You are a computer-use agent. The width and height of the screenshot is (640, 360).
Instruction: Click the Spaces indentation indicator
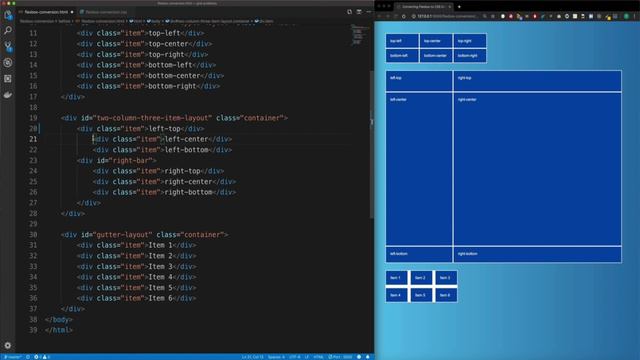coord(276,357)
